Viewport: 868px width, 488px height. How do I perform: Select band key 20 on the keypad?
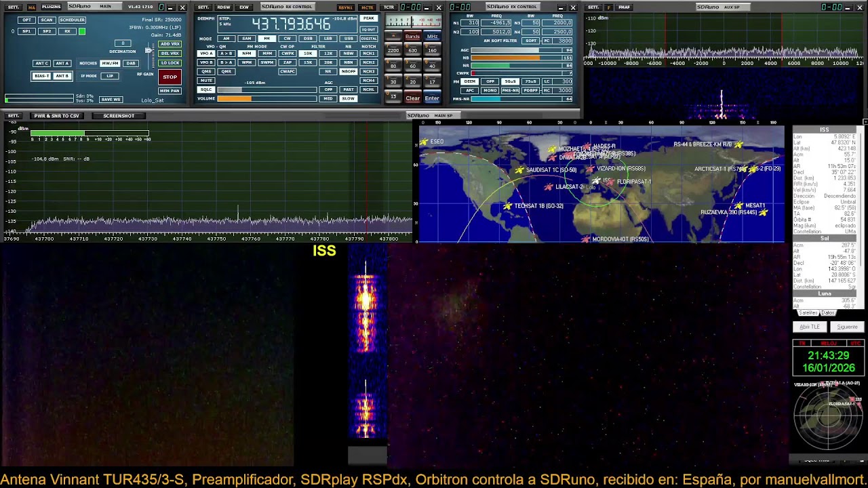click(x=412, y=82)
